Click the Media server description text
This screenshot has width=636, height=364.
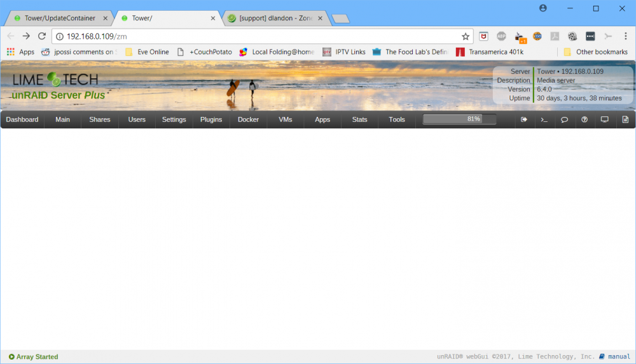(556, 80)
